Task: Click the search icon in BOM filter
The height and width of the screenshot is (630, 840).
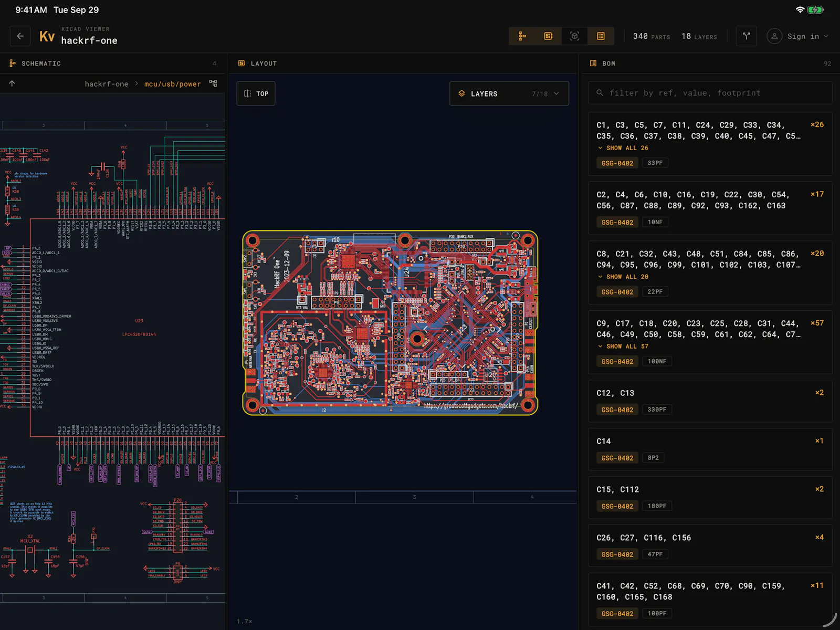Action: pos(600,93)
